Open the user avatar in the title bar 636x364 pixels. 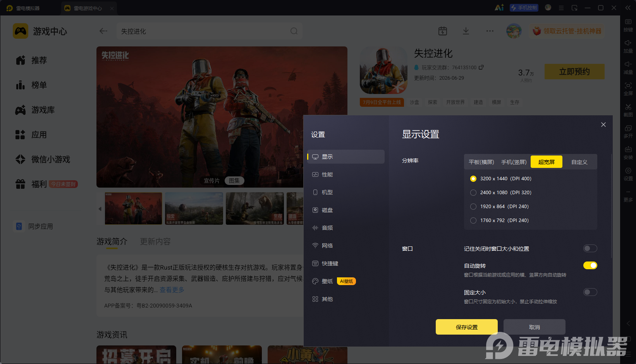tap(548, 7)
